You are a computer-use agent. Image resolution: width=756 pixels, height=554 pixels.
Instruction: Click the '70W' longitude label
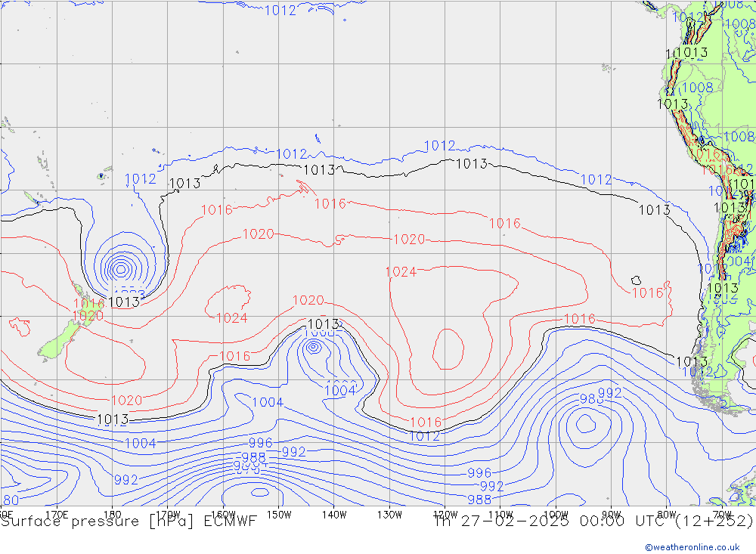722,515
